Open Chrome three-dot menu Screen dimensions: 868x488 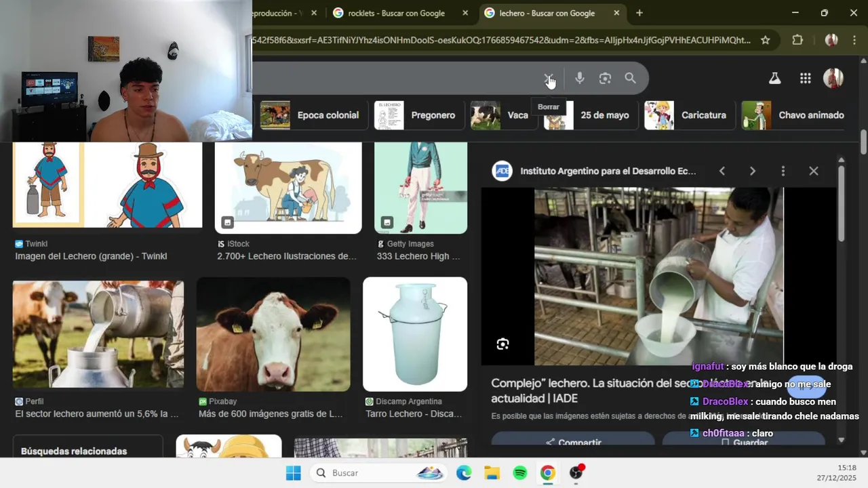point(854,40)
